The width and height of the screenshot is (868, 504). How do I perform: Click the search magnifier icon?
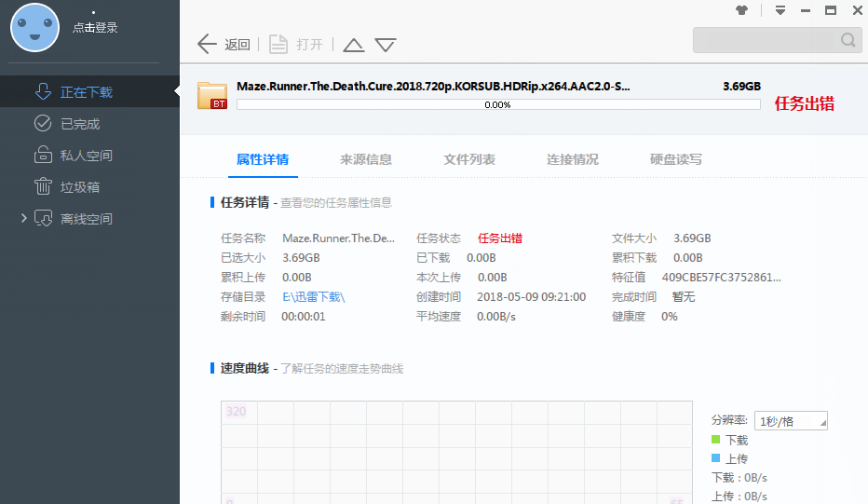[848, 40]
